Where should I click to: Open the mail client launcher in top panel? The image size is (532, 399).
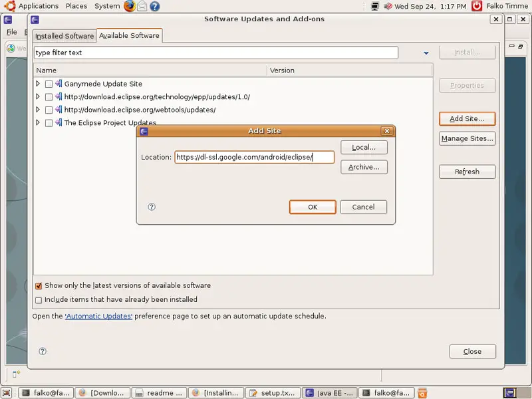click(x=142, y=6)
